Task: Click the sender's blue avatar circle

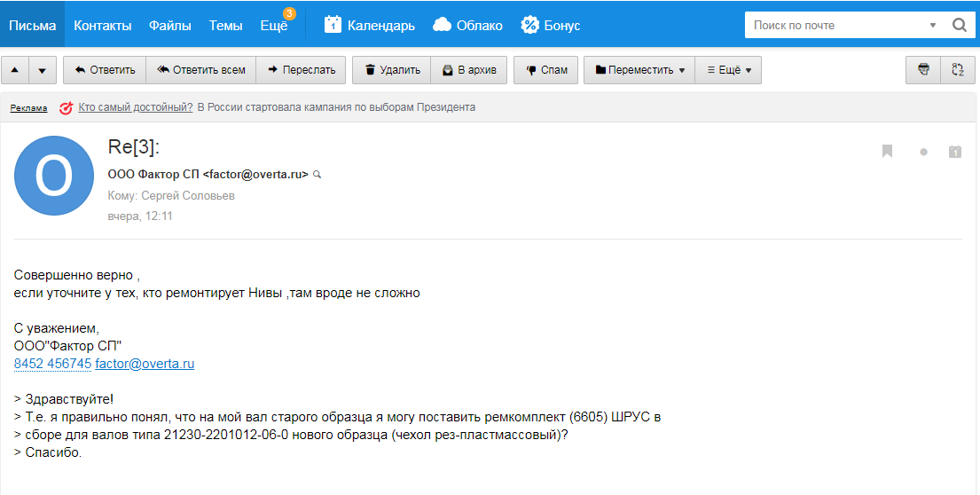Action: [x=53, y=176]
